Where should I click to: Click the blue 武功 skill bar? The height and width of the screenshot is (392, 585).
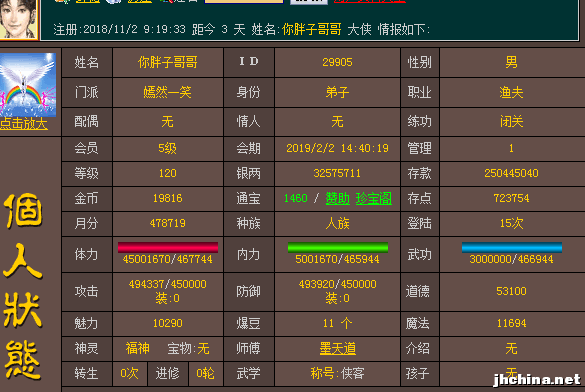pos(512,247)
